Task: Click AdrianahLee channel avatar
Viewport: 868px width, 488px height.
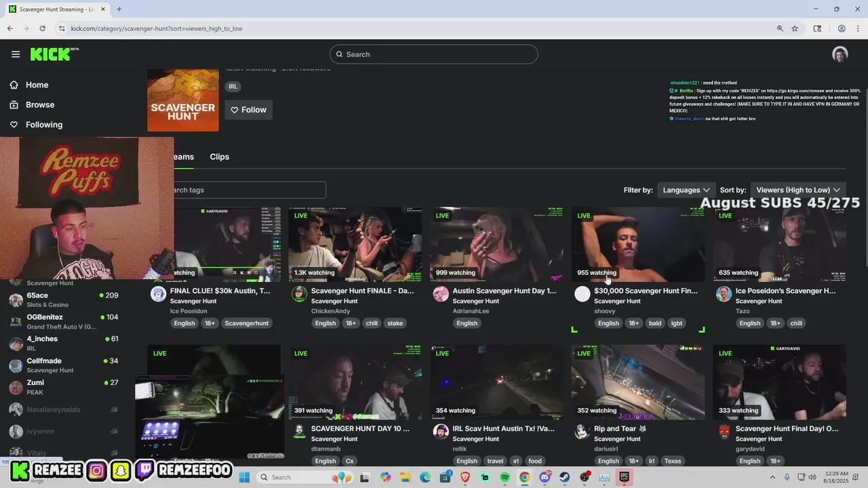Action: click(x=441, y=293)
